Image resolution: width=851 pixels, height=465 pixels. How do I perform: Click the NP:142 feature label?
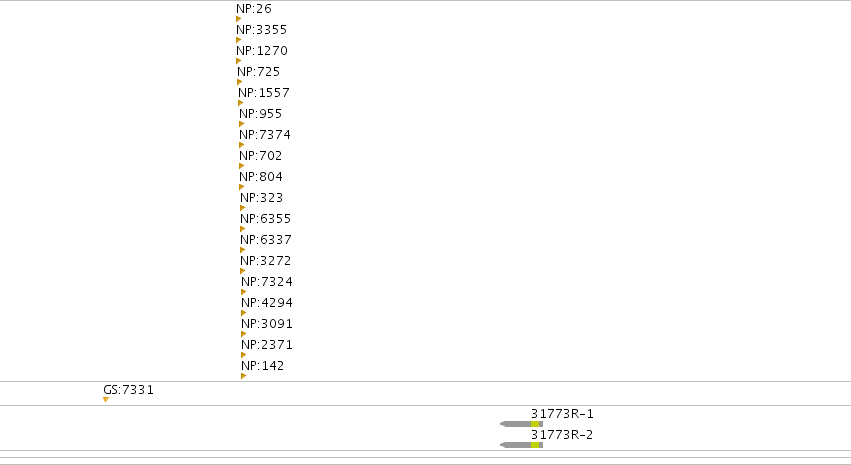pos(263,366)
